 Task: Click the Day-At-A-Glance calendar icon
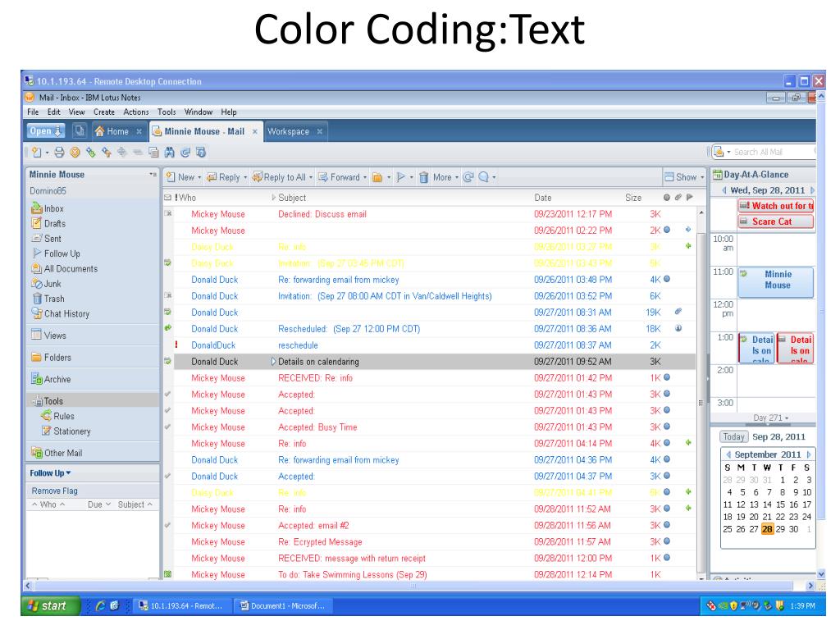point(717,175)
